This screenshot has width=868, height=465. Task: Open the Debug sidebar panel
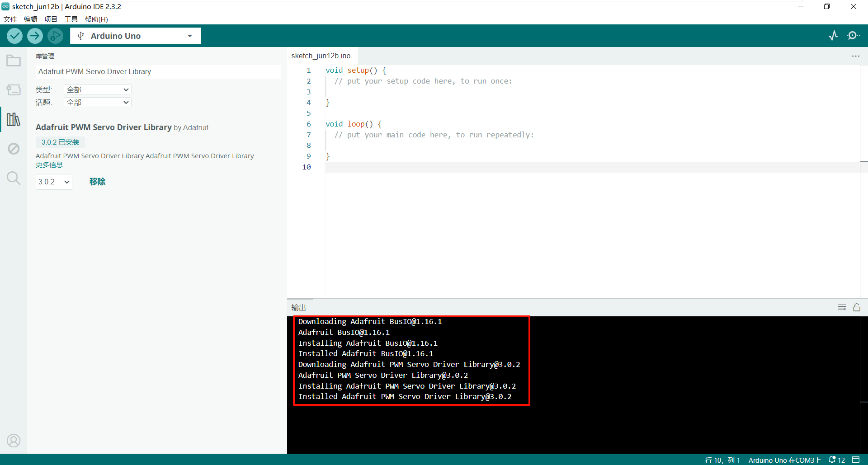click(14, 149)
